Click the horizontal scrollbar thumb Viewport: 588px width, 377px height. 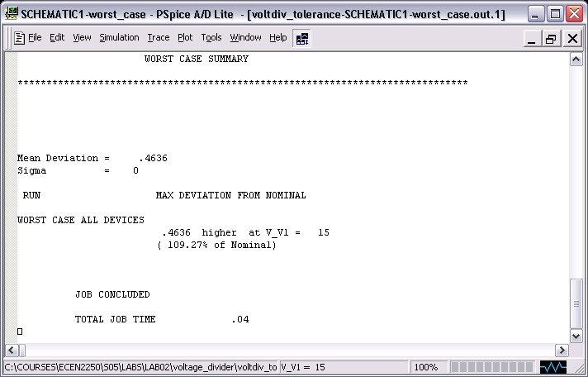pos(21,351)
